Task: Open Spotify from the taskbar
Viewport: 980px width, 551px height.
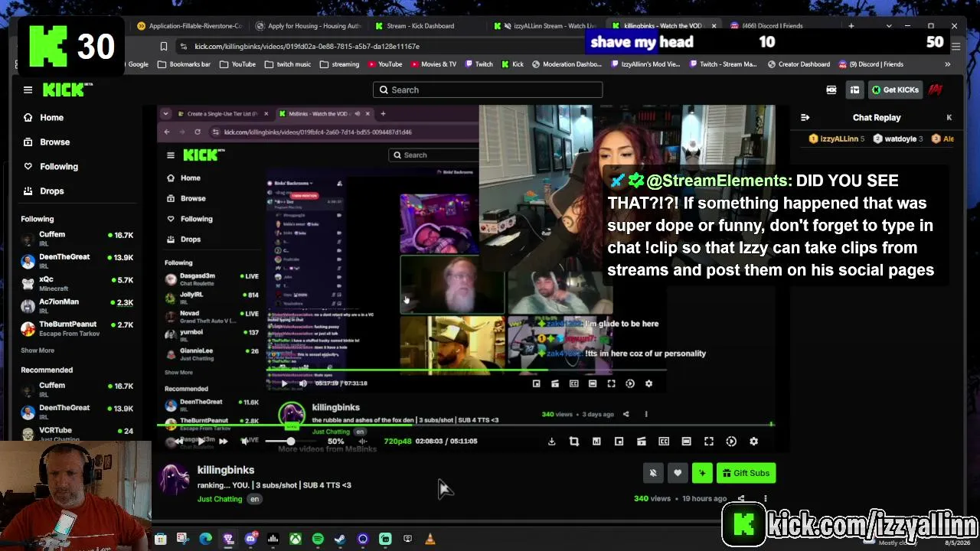Action: pos(318,539)
